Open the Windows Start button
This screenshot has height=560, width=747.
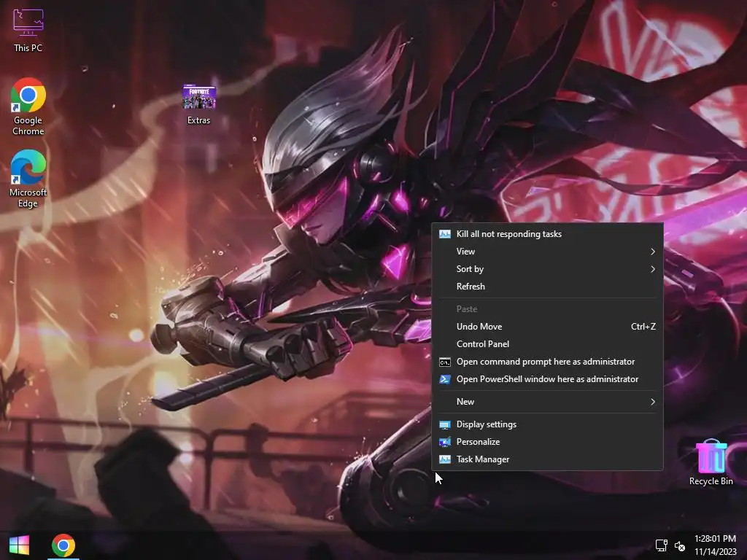(x=19, y=545)
